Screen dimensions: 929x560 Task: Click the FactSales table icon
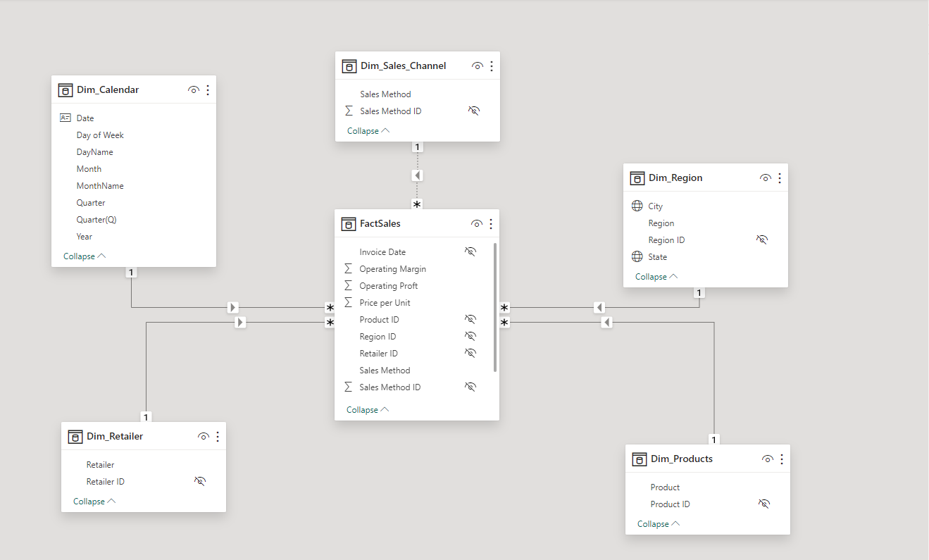(349, 224)
